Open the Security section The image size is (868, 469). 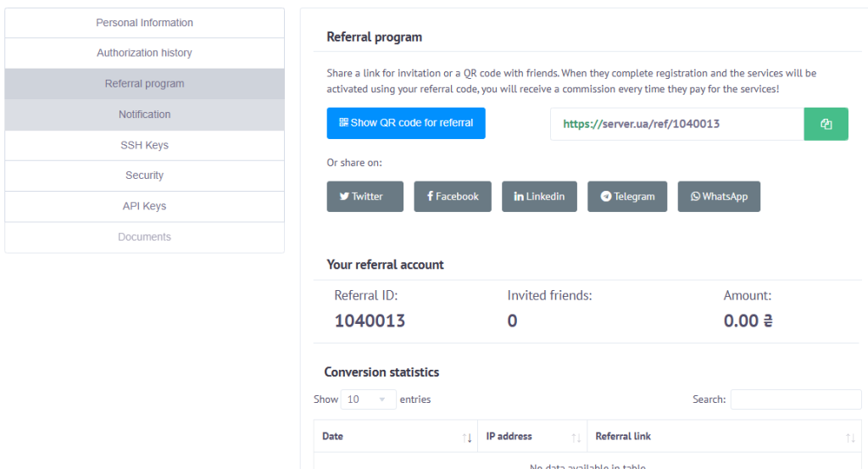(144, 176)
